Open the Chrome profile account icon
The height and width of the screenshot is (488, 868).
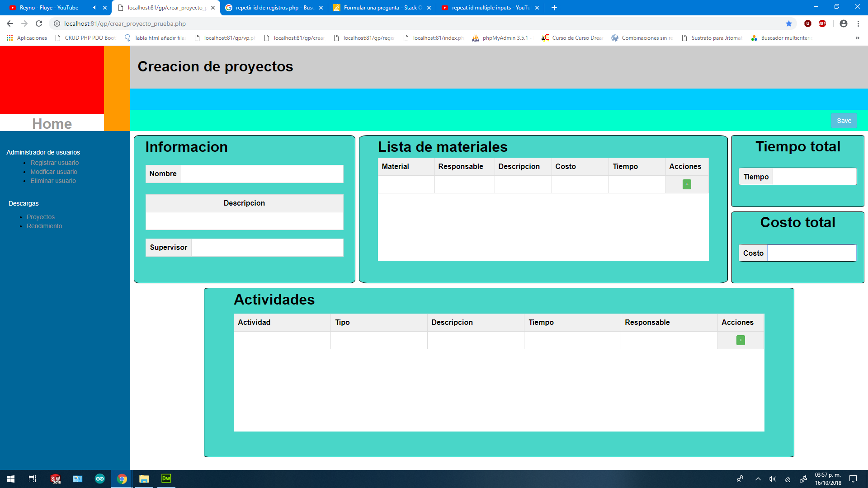pyautogui.click(x=844, y=23)
